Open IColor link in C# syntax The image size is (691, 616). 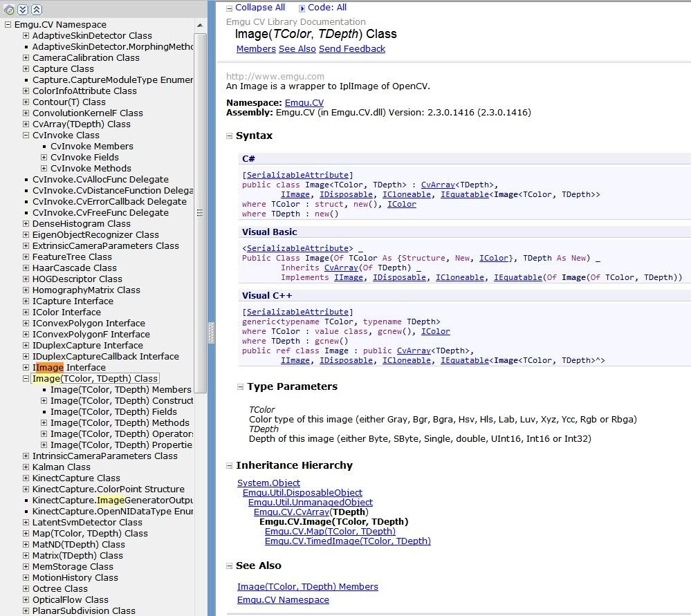coord(401,204)
